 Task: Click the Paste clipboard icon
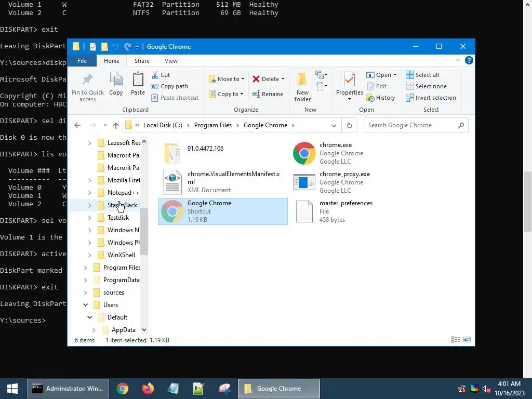click(x=138, y=79)
